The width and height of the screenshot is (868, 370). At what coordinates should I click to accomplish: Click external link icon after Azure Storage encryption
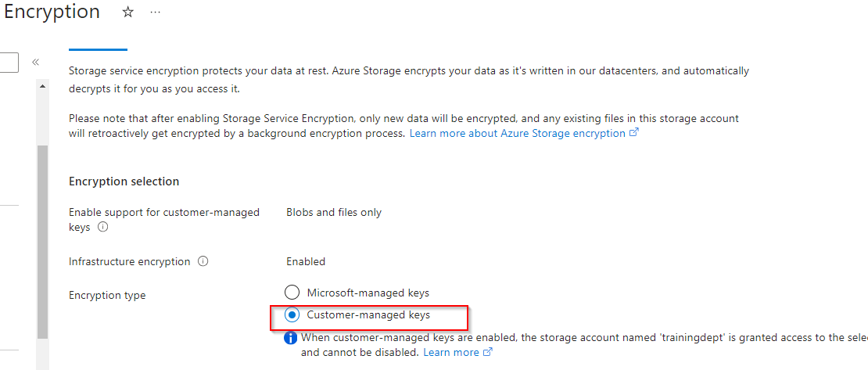pyautogui.click(x=634, y=134)
